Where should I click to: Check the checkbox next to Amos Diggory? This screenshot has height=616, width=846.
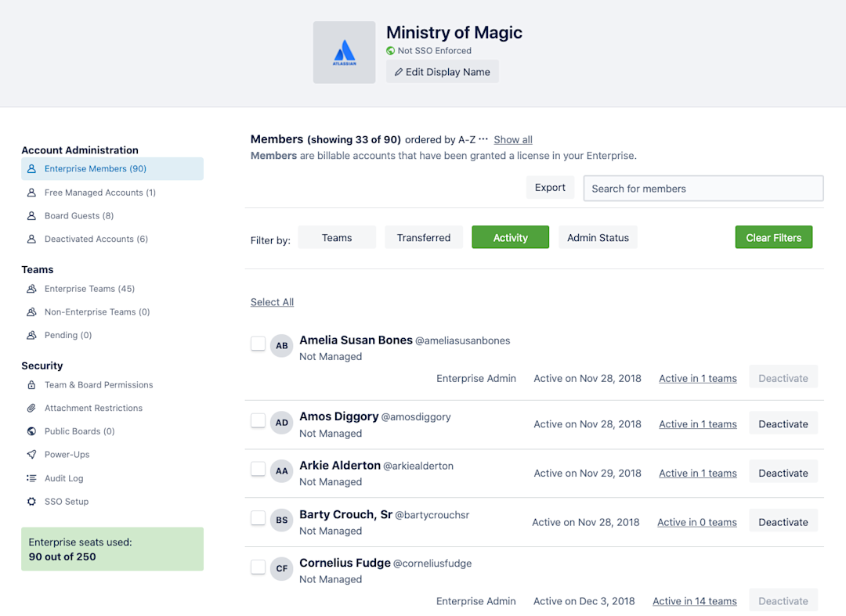(258, 420)
